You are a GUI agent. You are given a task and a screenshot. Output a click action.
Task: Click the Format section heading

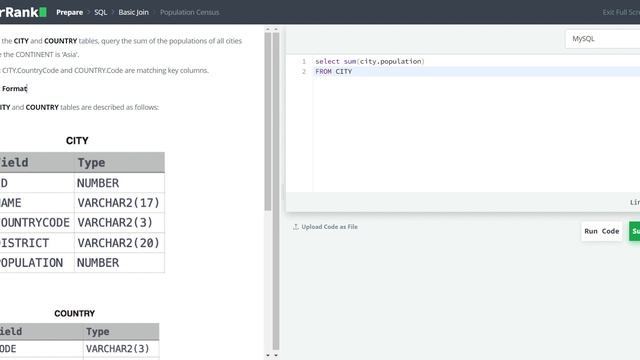(x=14, y=89)
